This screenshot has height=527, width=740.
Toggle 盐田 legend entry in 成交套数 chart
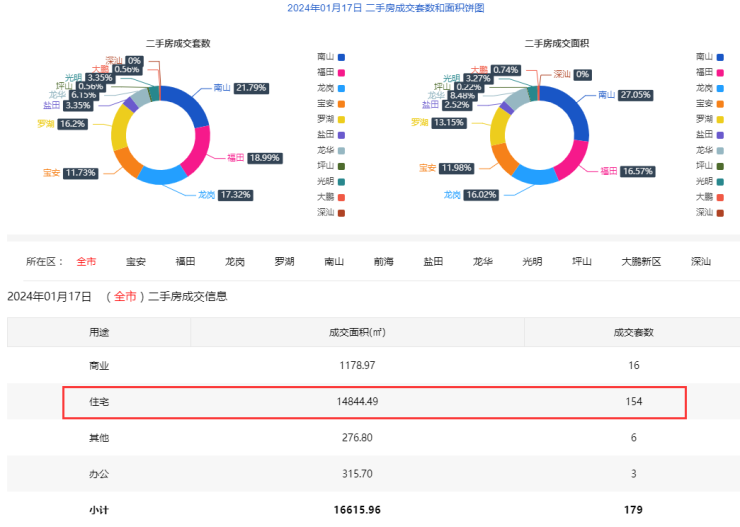(331, 135)
